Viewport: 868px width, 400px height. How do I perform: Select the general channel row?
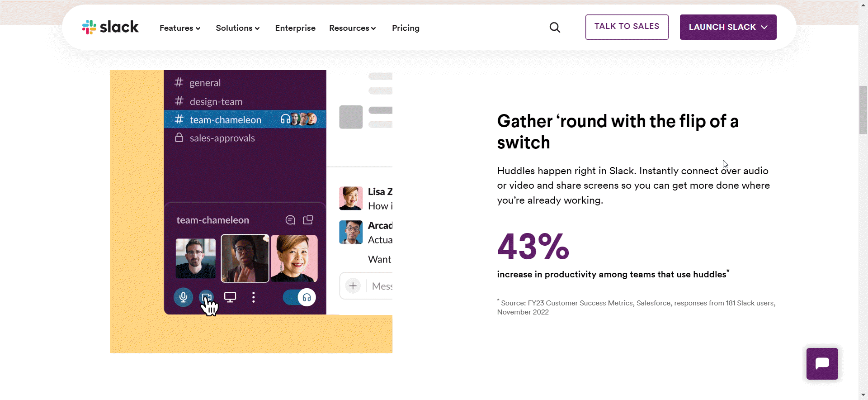coord(245,83)
